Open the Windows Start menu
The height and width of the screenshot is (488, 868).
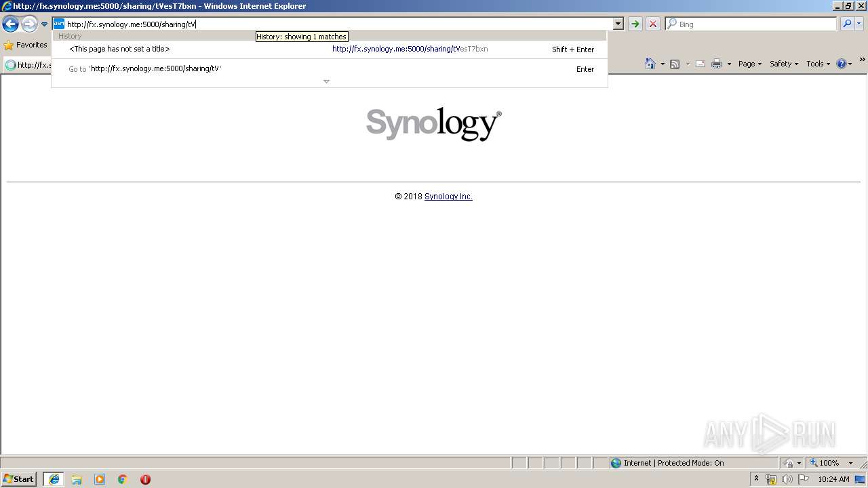[x=19, y=479]
